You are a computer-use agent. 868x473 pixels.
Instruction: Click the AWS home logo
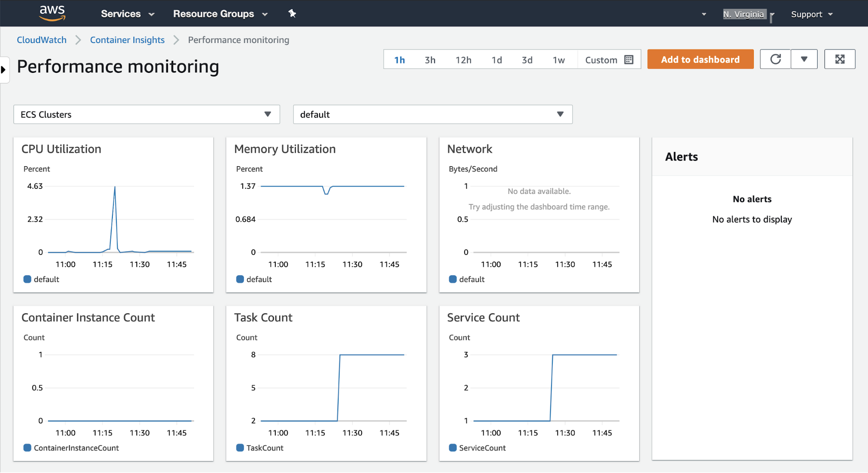[52, 13]
